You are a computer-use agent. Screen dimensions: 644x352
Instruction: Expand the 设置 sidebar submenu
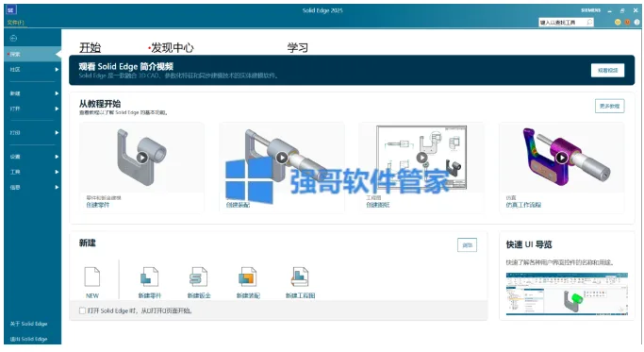point(57,157)
